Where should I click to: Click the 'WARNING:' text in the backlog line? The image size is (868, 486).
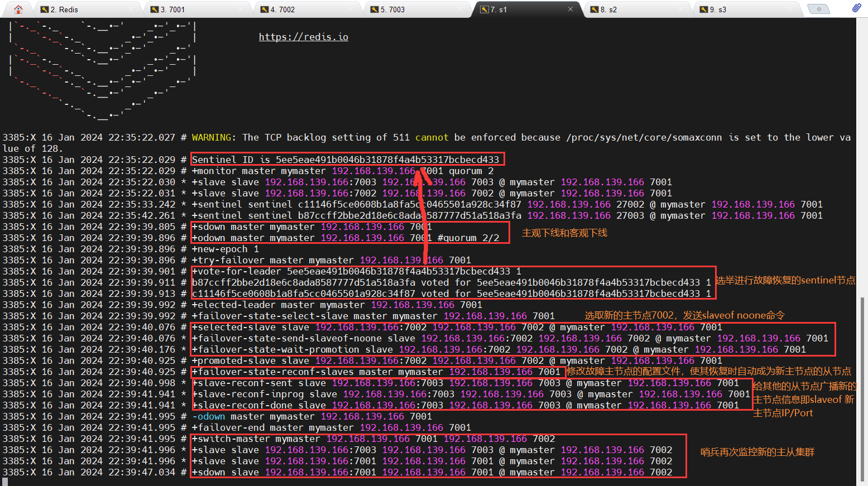pos(214,137)
